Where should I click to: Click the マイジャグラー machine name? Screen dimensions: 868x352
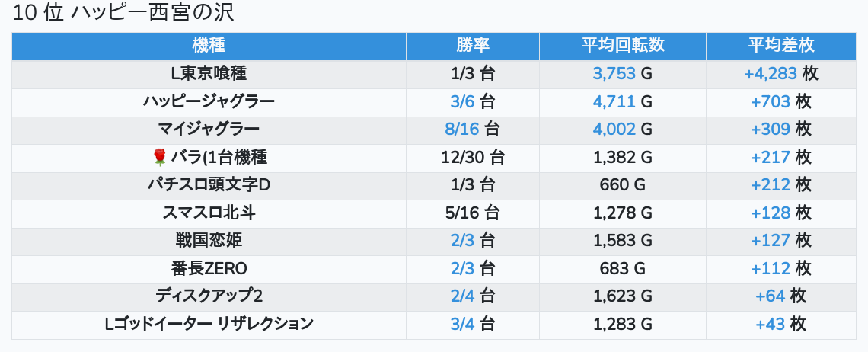tap(209, 129)
